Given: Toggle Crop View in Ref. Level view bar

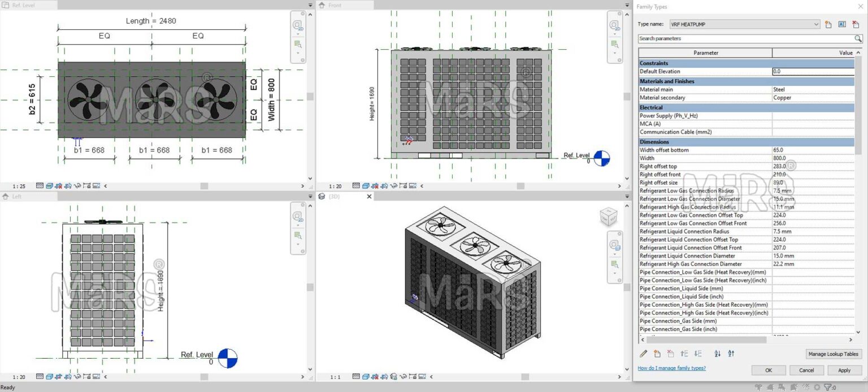Looking at the screenshot, I should (x=58, y=185).
